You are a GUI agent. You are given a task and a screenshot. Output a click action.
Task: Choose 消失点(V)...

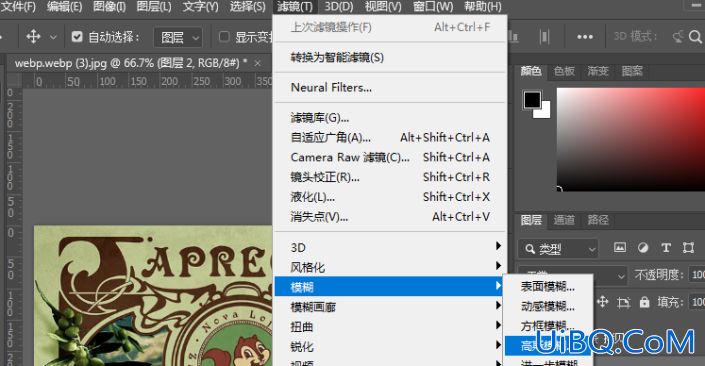pos(390,217)
